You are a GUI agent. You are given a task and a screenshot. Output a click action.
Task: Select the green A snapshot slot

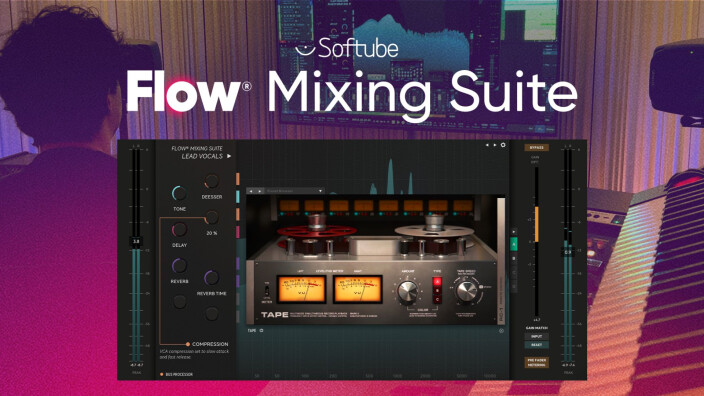(x=514, y=244)
